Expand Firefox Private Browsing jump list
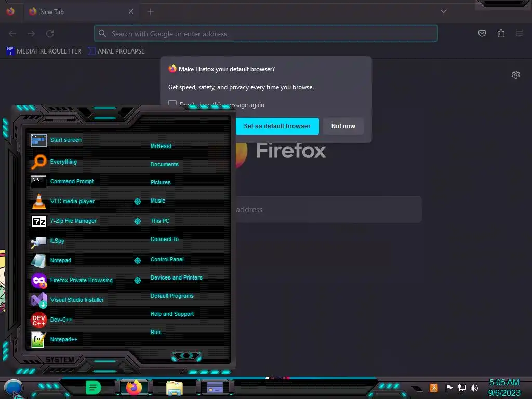This screenshot has width=532, height=399. [137, 280]
